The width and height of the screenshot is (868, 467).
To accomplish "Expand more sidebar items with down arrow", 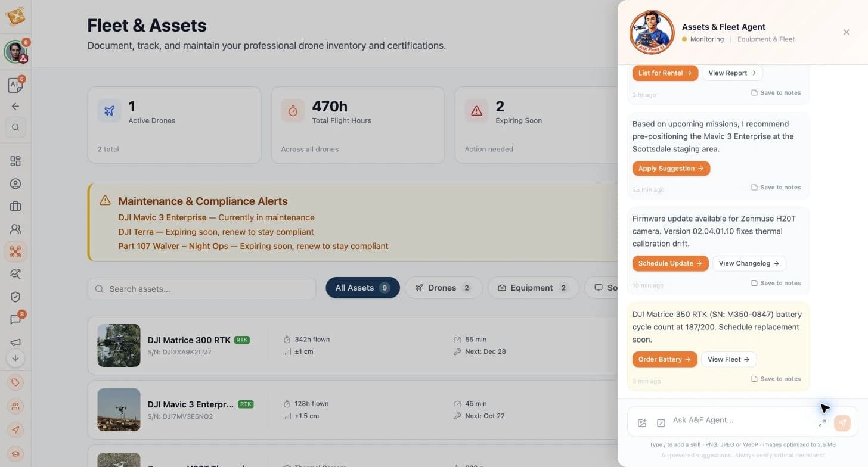I will (15, 358).
